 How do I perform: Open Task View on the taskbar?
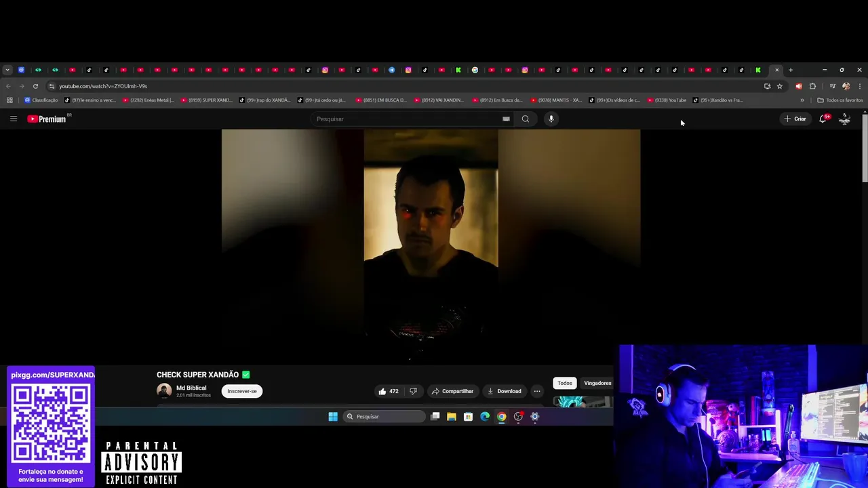pos(435,417)
